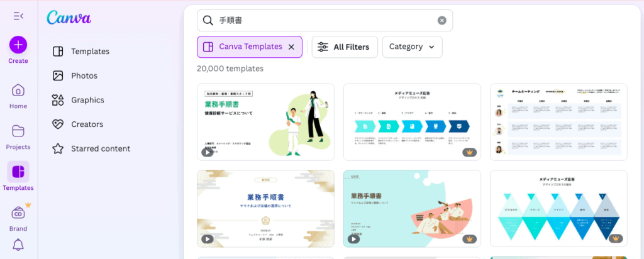This screenshot has width=644, height=259.
Task: Open Starred content
Action: [x=101, y=149]
